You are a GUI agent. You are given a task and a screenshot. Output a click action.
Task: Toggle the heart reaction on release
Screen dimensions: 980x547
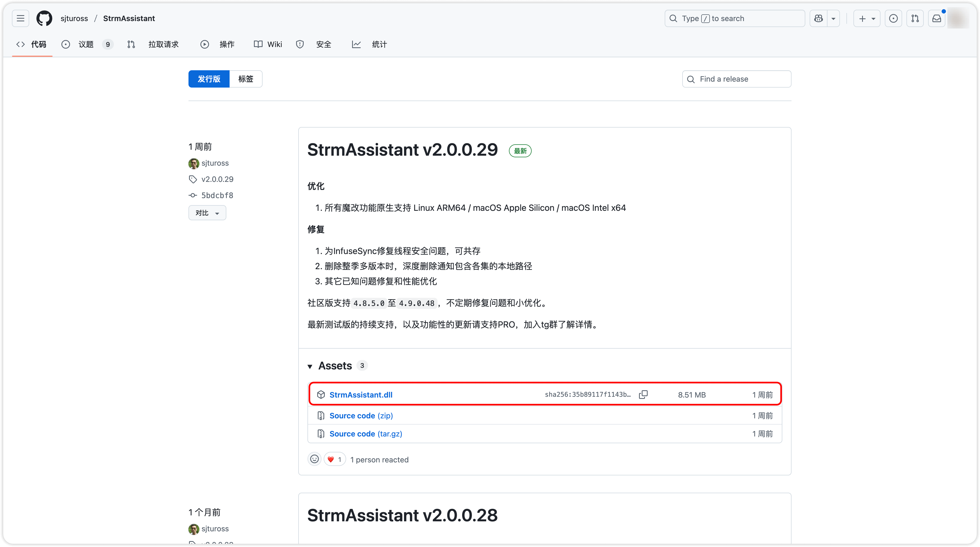(335, 459)
